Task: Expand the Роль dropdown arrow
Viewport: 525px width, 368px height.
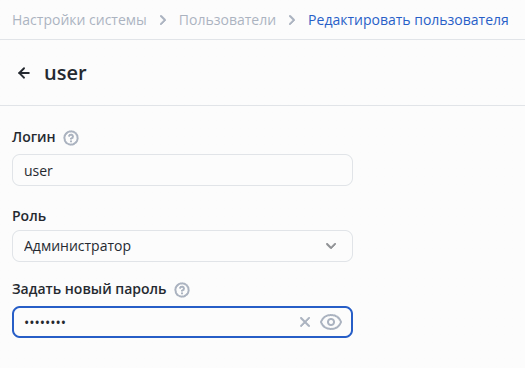Action: click(x=331, y=246)
